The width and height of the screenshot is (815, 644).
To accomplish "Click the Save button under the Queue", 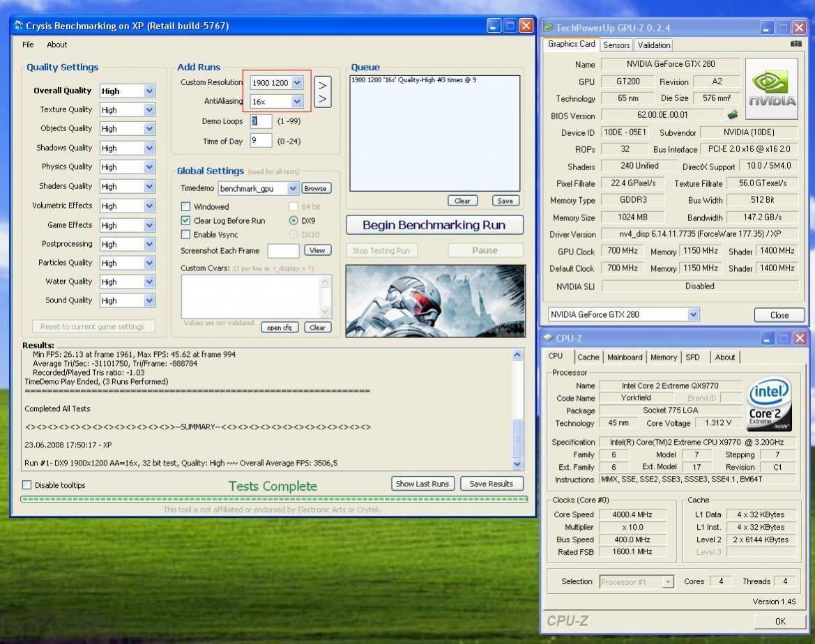I will point(505,201).
